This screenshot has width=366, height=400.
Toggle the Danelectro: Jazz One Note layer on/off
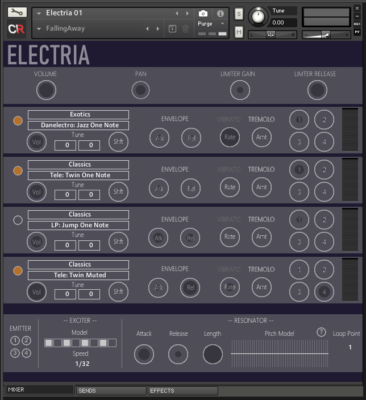[x=18, y=121]
